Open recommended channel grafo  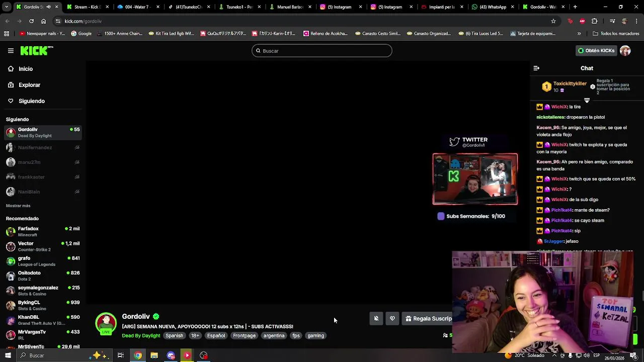coord(43,261)
